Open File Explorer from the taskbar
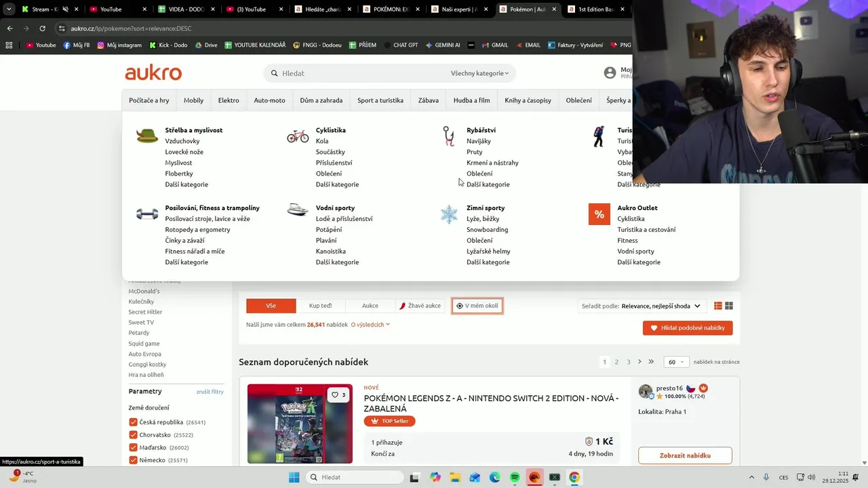The image size is (868, 488). [455, 477]
